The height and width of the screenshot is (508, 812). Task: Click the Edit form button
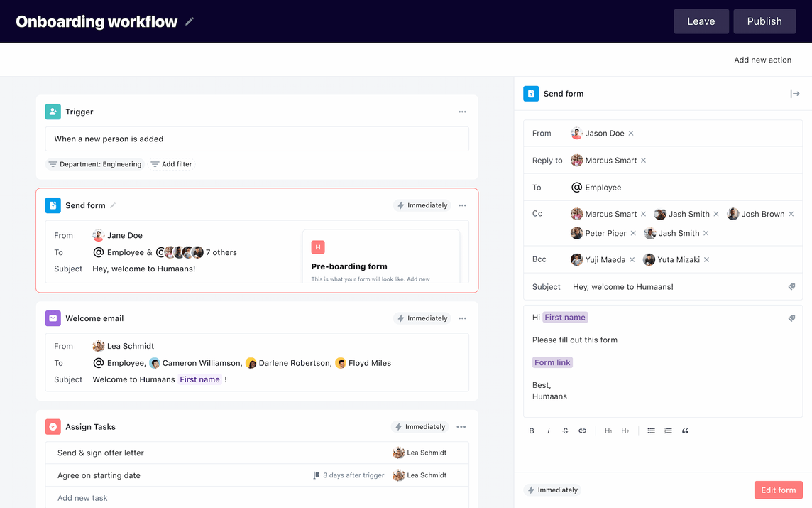pos(778,490)
